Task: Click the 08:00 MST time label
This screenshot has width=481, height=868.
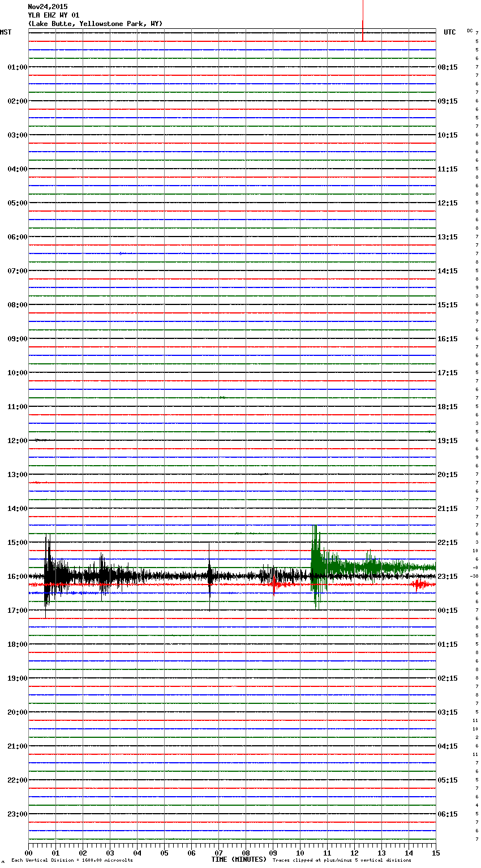Action: (17, 305)
